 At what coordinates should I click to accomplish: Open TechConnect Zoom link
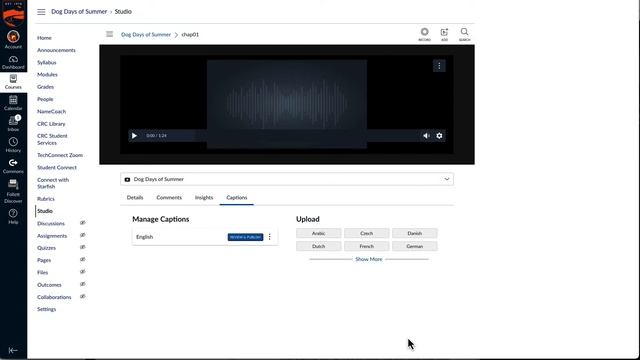pyautogui.click(x=60, y=155)
